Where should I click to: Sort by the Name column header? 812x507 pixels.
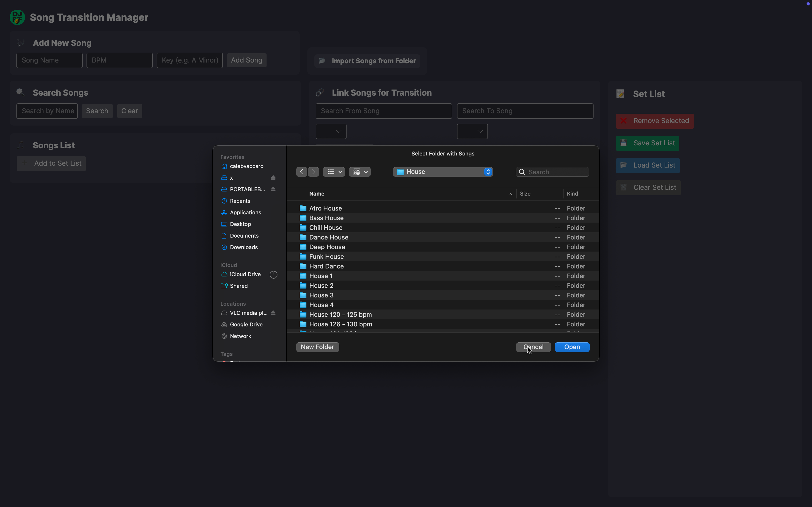click(317, 194)
